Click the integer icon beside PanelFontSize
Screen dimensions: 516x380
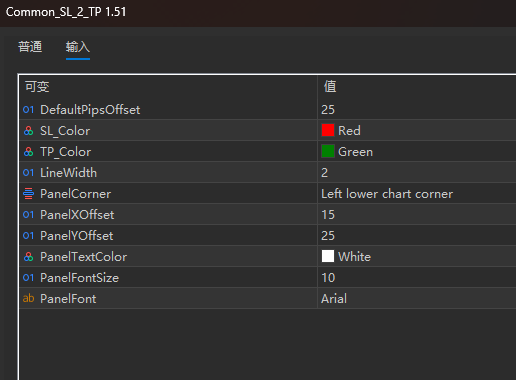[28, 278]
